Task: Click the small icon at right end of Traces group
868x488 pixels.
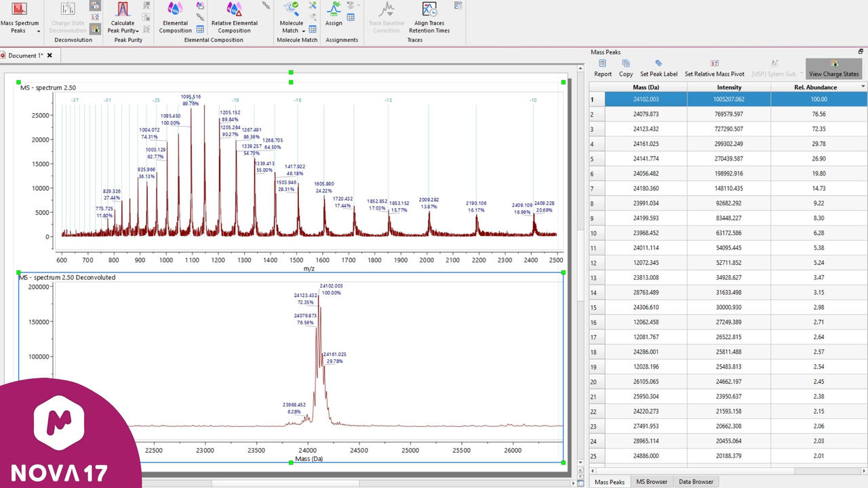Action: tap(458, 5)
